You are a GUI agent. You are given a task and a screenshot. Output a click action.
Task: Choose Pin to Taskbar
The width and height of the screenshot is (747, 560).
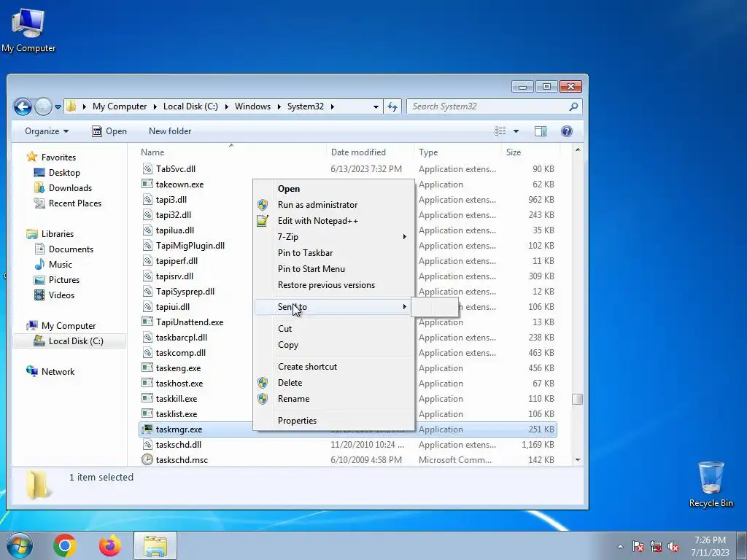[333, 253]
